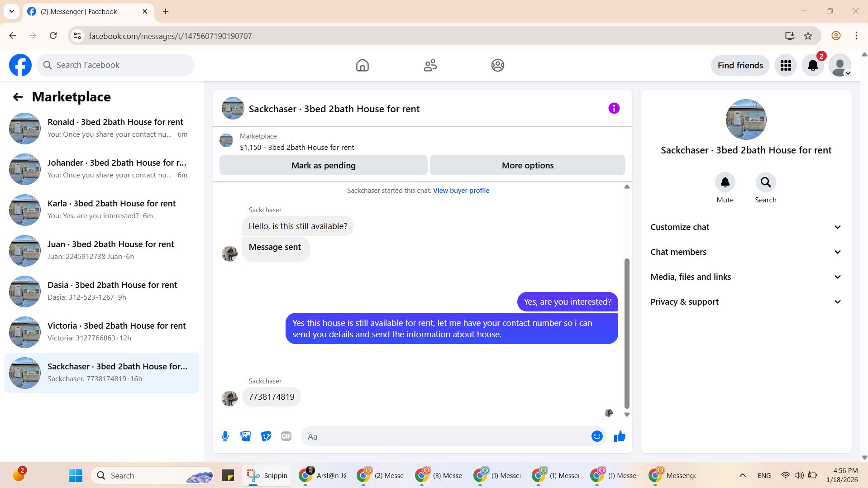Click the Mark as pending button
This screenshot has width=868, height=488.
click(x=323, y=165)
